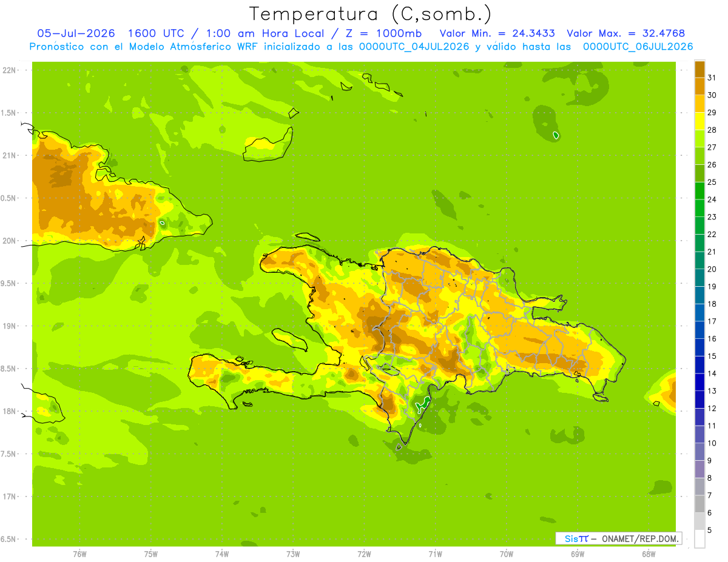Click the "17N" latitude axis label
Viewport: 728px width, 562px height.
point(10,497)
